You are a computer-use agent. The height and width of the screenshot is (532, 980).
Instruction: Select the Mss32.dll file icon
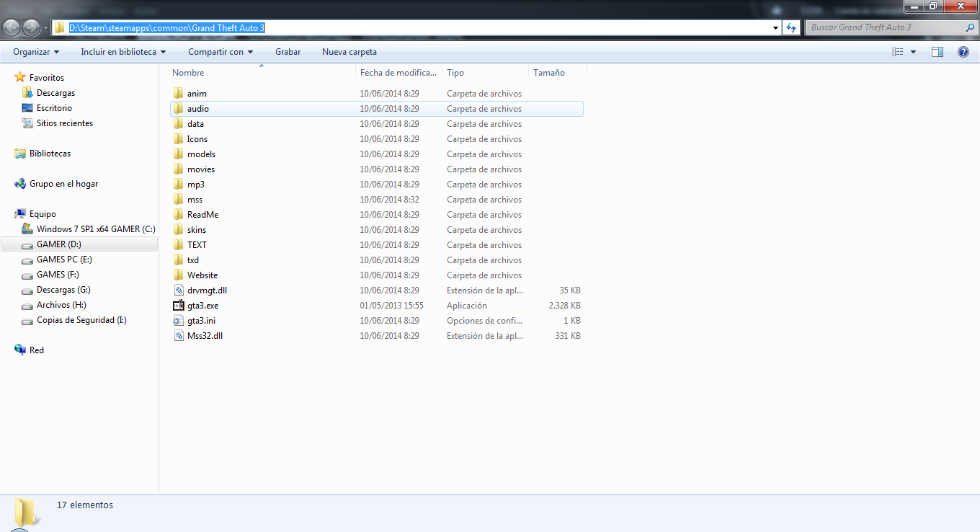pyautogui.click(x=179, y=336)
